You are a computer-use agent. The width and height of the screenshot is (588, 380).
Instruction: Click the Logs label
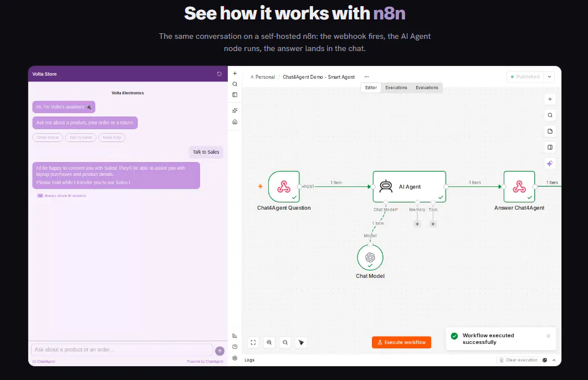click(249, 360)
